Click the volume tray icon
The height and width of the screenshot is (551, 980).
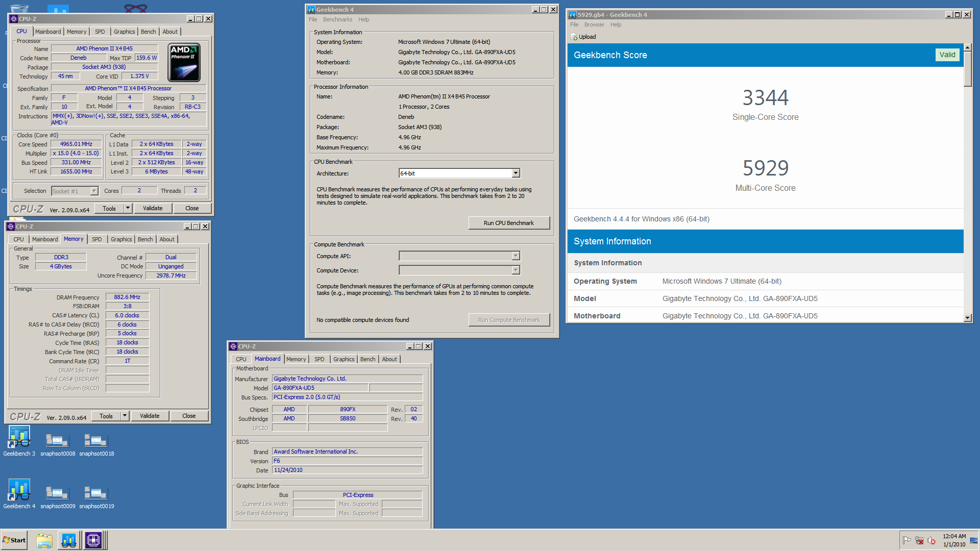click(932, 540)
